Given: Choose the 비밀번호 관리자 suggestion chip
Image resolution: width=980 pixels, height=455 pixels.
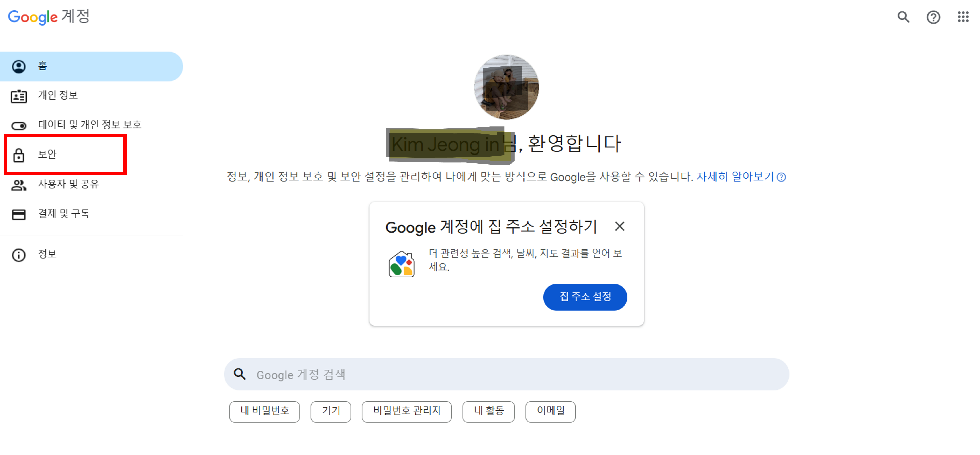Looking at the screenshot, I should [406, 411].
